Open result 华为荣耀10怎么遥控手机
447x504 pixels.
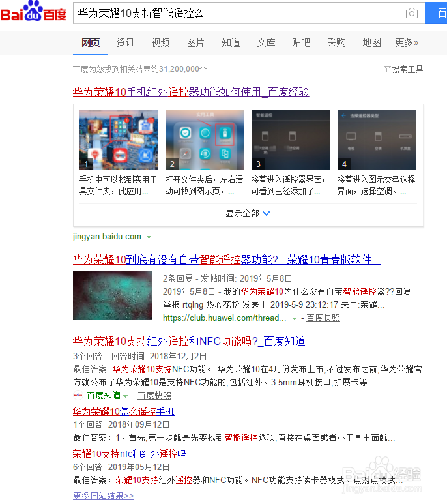click(x=124, y=411)
